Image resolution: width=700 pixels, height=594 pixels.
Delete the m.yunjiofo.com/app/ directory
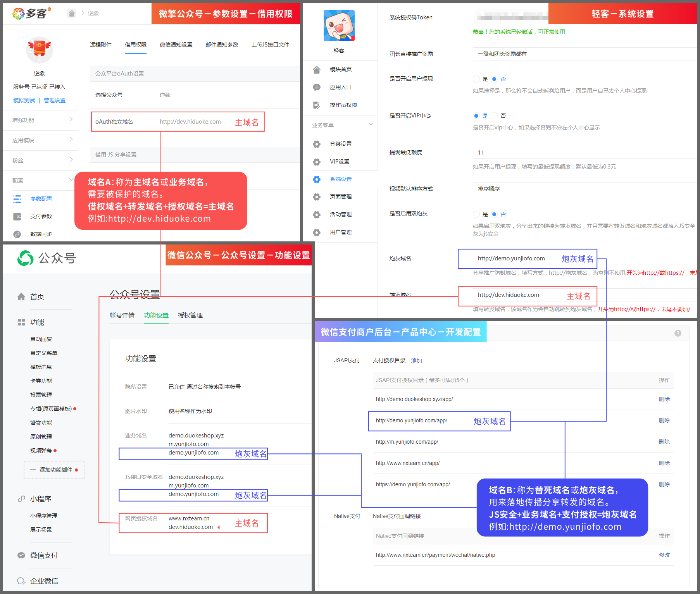pyautogui.click(x=664, y=442)
